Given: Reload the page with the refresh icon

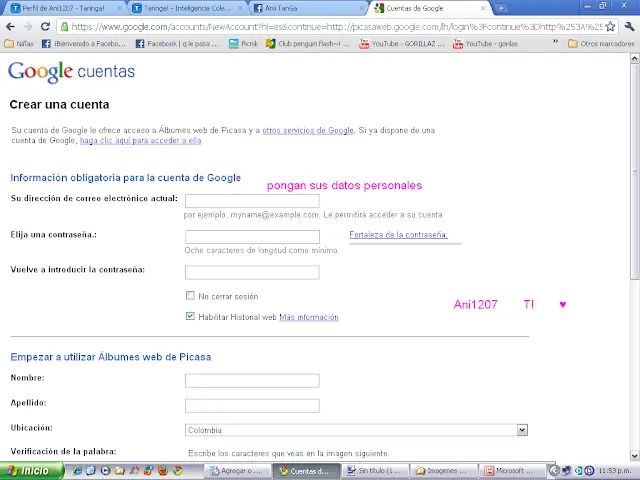Looking at the screenshot, I should point(45,27).
